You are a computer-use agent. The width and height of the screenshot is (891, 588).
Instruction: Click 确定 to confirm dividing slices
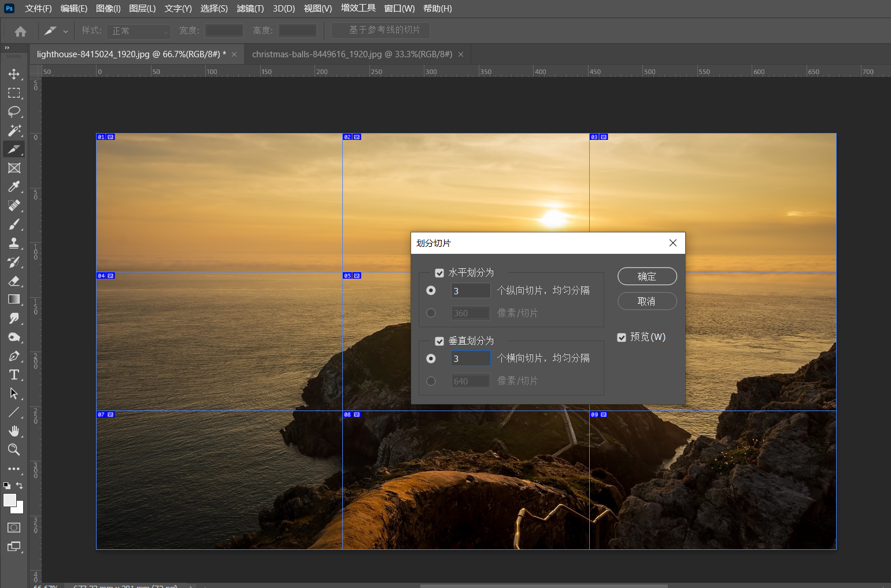[x=647, y=276]
